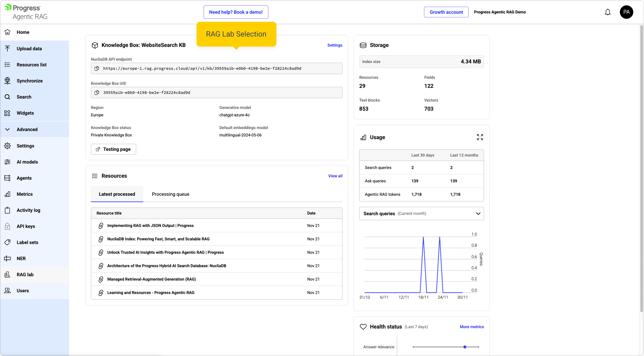The height and width of the screenshot is (356, 644).
Task: Click the Testing page button
Action: (113, 149)
